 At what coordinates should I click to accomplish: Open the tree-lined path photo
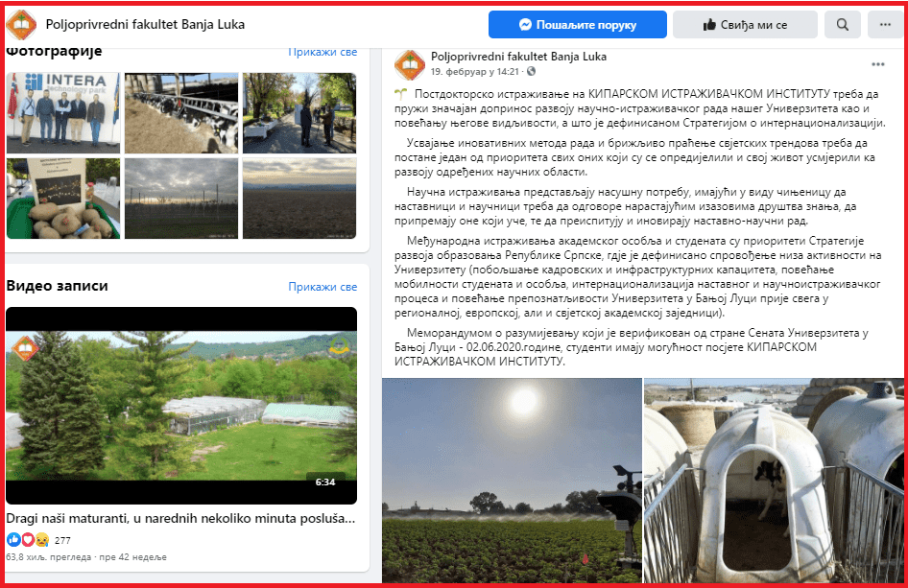click(x=299, y=113)
